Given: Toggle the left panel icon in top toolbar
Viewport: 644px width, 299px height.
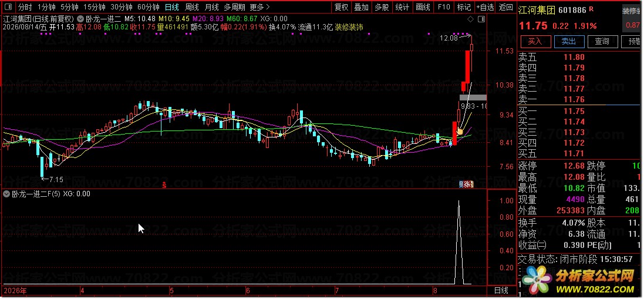Looking at the screenshot, I should pos(9,6).
